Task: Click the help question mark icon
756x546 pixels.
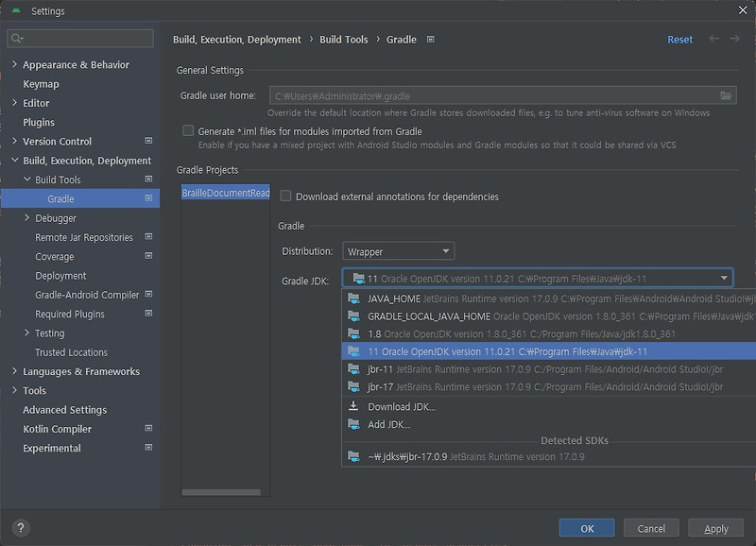Action: point(21,528)
